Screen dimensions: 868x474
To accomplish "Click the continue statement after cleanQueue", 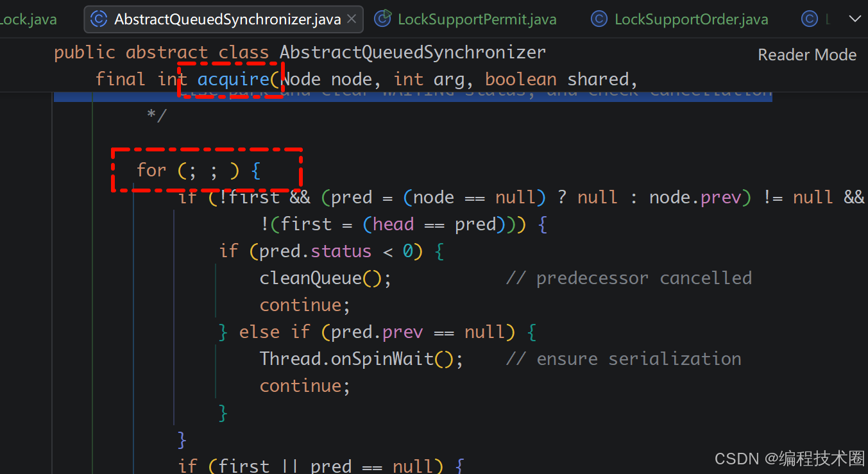I will pyautogui.click(x=305, y=305).
